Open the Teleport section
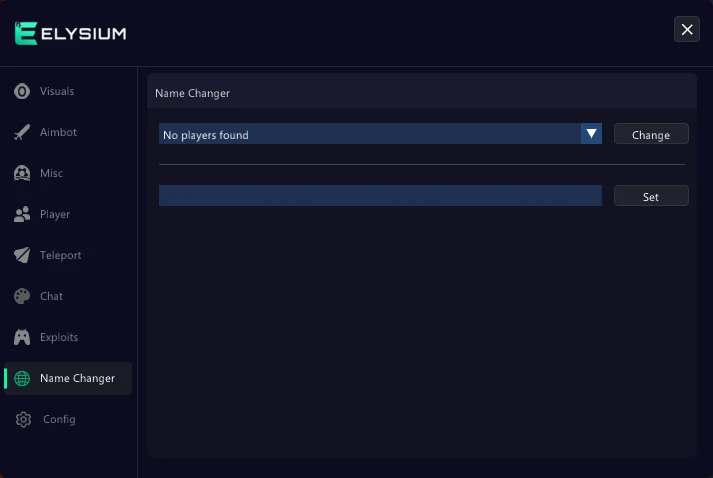Screen dimensions: 713x478 [60, 255]
